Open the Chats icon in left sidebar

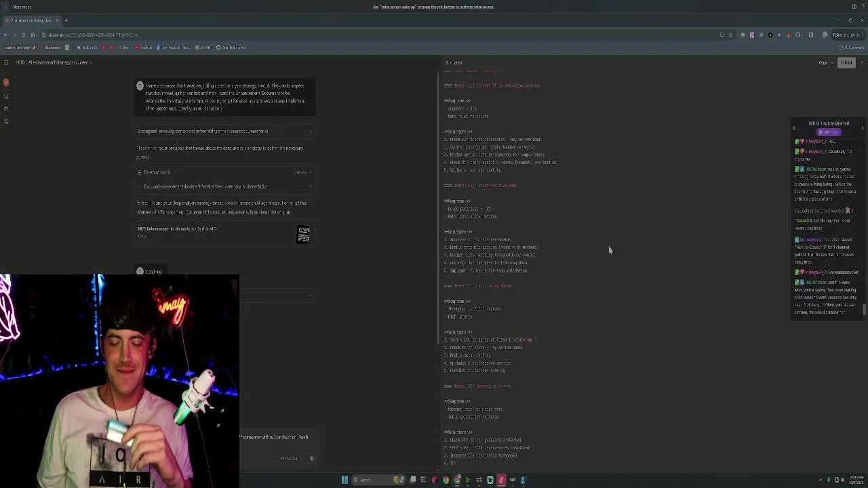pyautogui.click(x=6, y=96)
